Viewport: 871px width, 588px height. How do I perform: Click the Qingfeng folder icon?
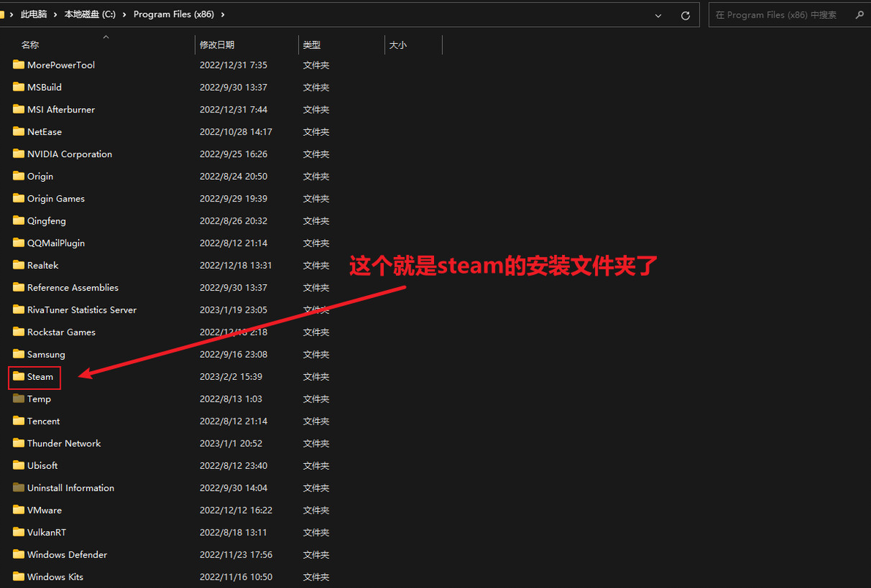point(18,221)
